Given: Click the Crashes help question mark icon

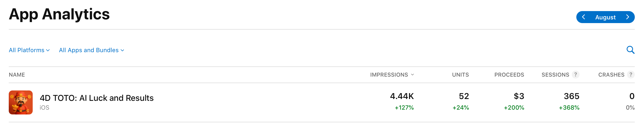Looking at the screenshot, I should coord(631,75).
